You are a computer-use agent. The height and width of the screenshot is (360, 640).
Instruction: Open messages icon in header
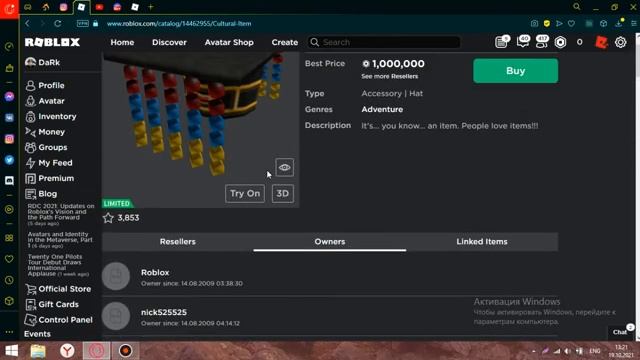pos(523,42)
